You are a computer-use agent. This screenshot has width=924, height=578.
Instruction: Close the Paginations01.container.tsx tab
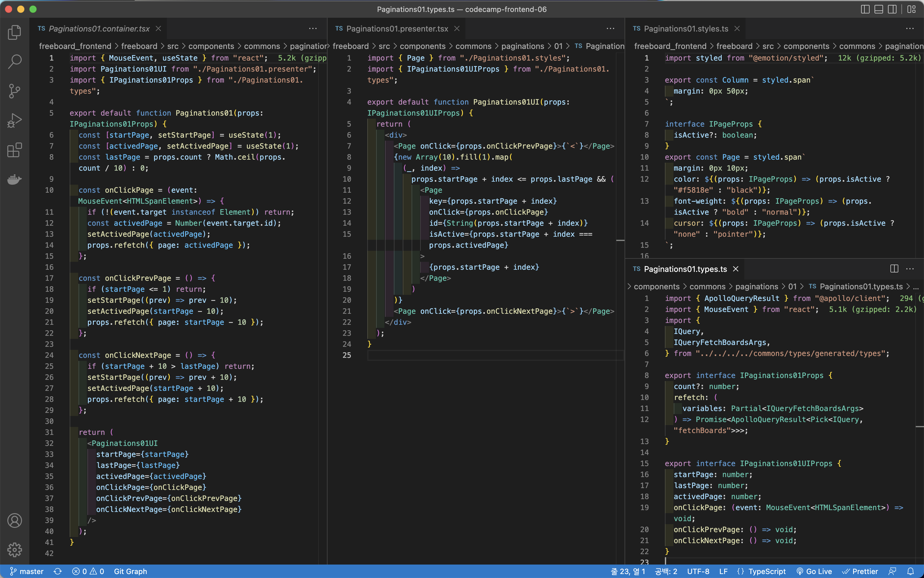click(159, 29)
